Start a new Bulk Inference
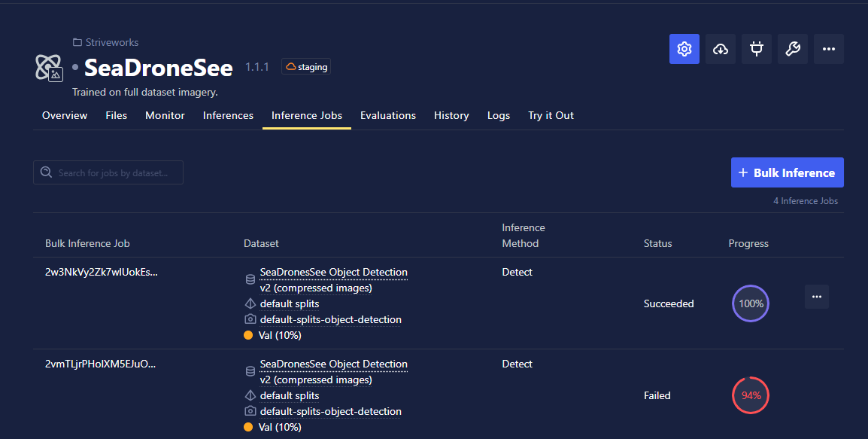This screenshot has height=439, width=868. tap(788, 172)
